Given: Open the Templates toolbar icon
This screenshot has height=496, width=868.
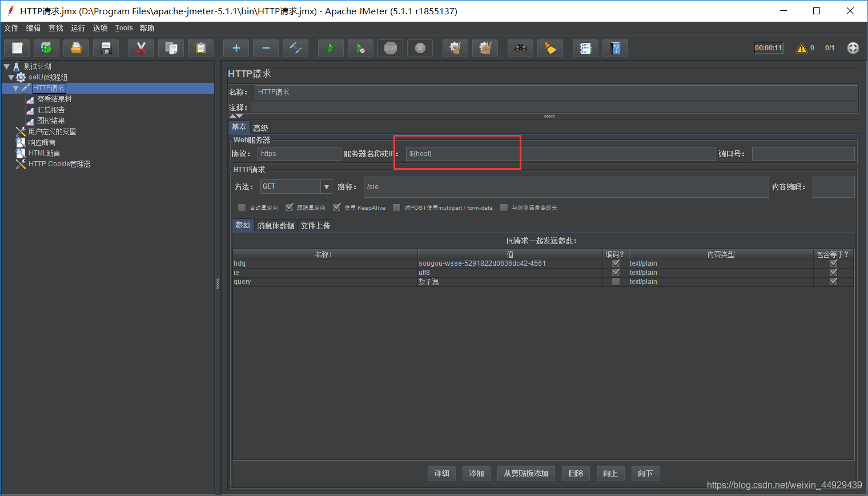Looking at the screenshot, I should click(46, 48).
